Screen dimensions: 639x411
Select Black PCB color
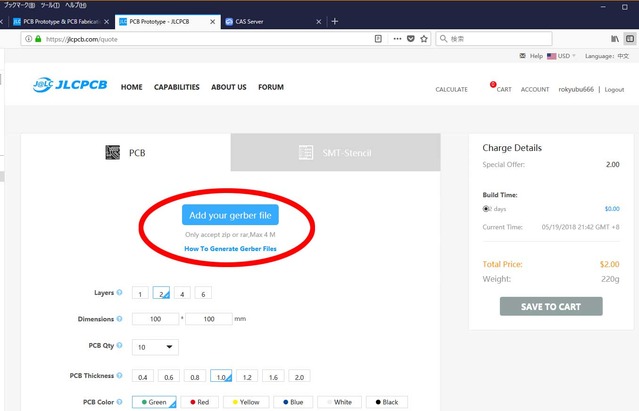pos(387,402)
